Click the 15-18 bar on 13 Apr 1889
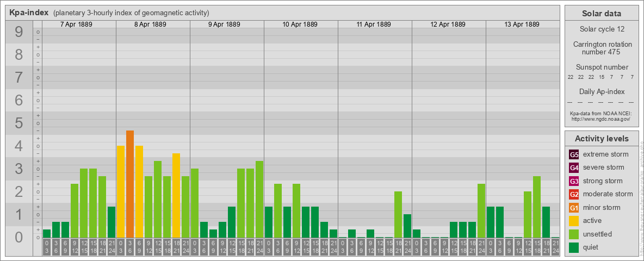Screen dimensions: 644x261 [537, 207]
